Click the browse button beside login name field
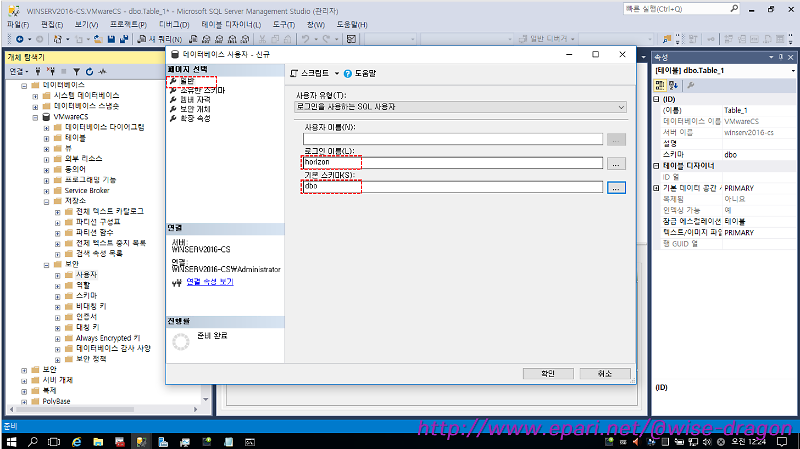The image size is (800, 449). (616, 164)
